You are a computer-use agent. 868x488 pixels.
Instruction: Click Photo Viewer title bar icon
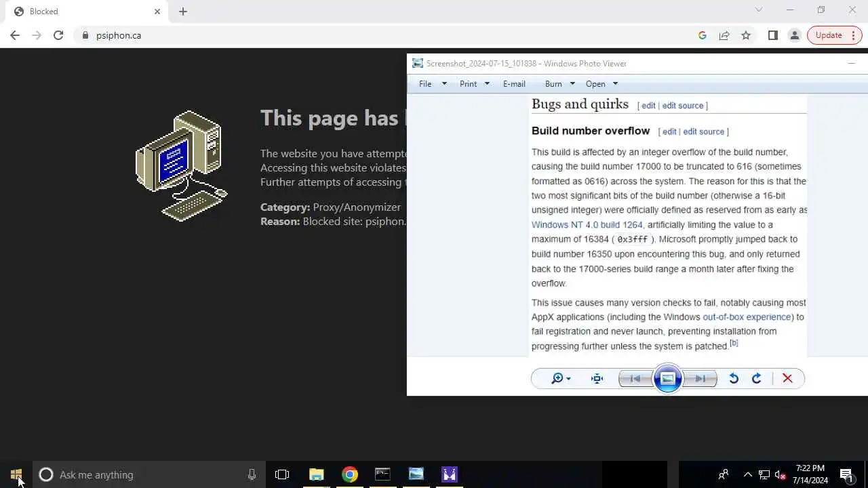pyautogui.click(x=418, y=63)
